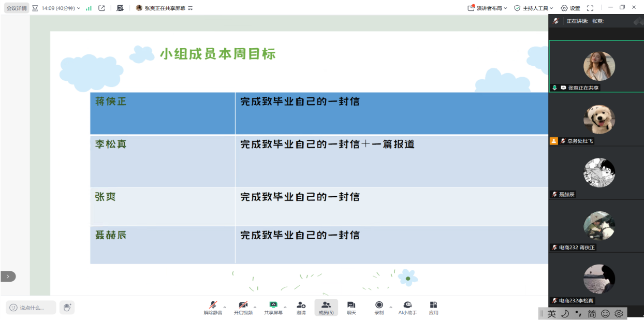Image resolution: width=644 pixels, height=320 pixels.
Task: Open the 主持人工具 host tools menu
Action: [x=533, y=8]
